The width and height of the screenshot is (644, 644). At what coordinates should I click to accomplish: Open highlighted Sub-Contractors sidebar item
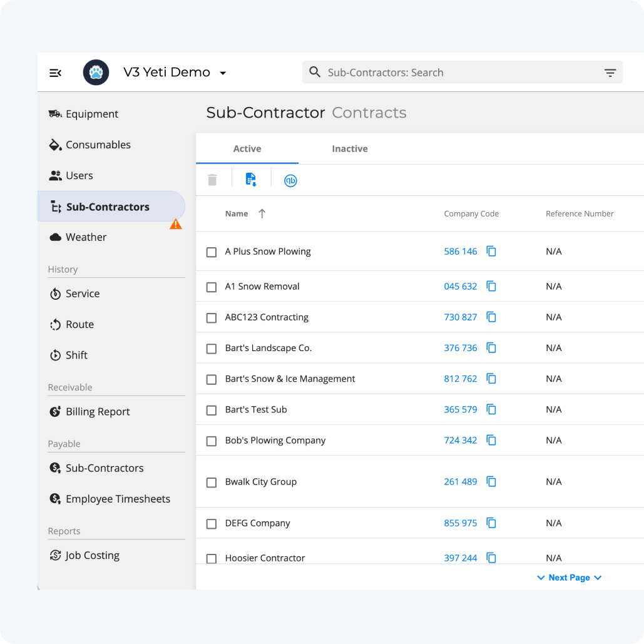tap(111, 206)
